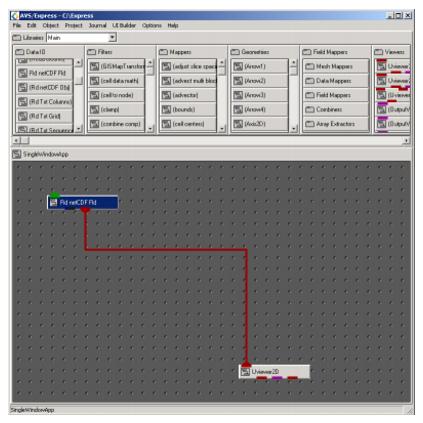The width and height of the screenshot is (423, 423).
Task: Click the purple output port on Uviewer2D
Action: (x=277, y=378)
